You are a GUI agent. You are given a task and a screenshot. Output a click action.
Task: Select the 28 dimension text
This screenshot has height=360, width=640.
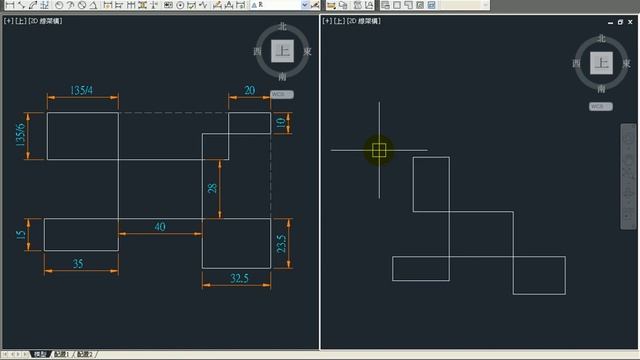[x=212, y=188]
